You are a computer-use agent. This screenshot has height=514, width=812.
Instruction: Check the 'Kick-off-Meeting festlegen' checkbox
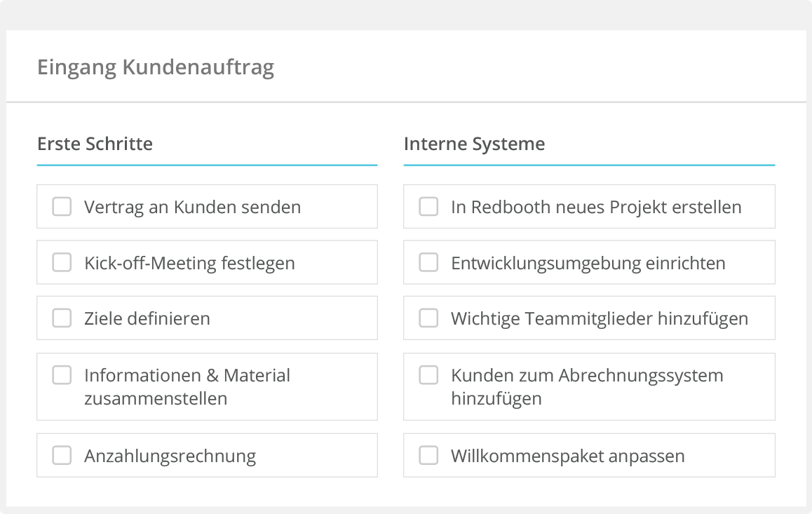[x=62, y=262]
